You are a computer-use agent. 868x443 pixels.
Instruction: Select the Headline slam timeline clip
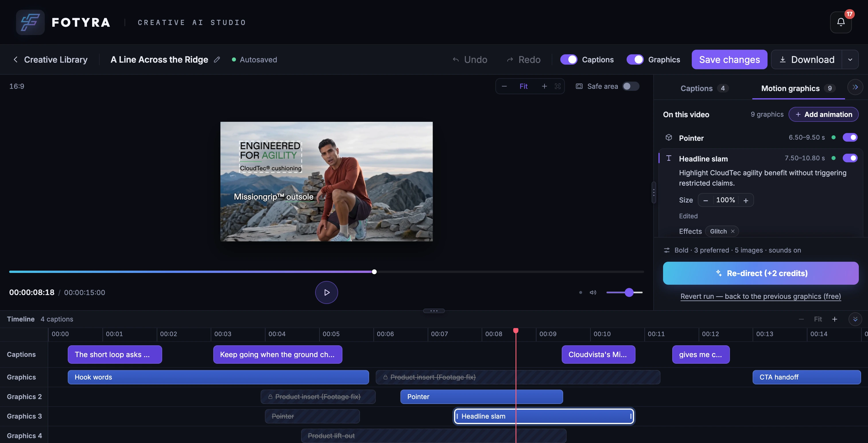pos(544,416)
